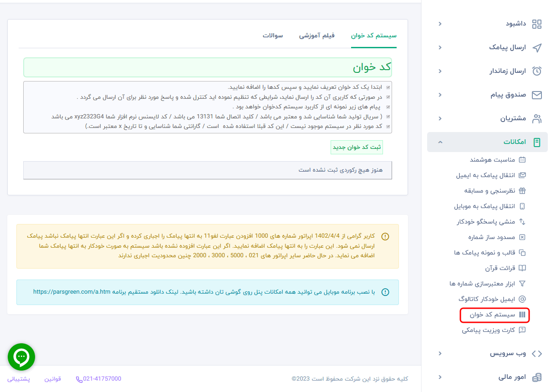Viewport: 551px width, 392px height.
Task: Click ثبت کد خوان جدید button
Action: pos(357,147)
